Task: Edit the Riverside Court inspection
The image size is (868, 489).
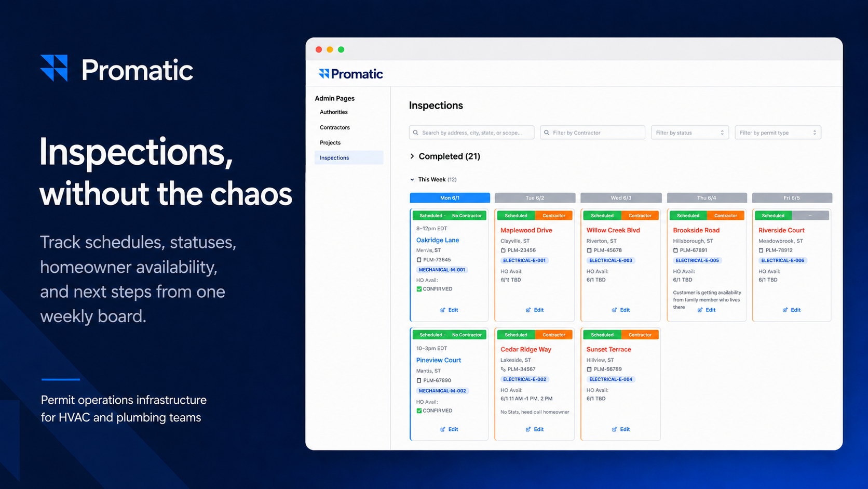Action: pos(792,310)
